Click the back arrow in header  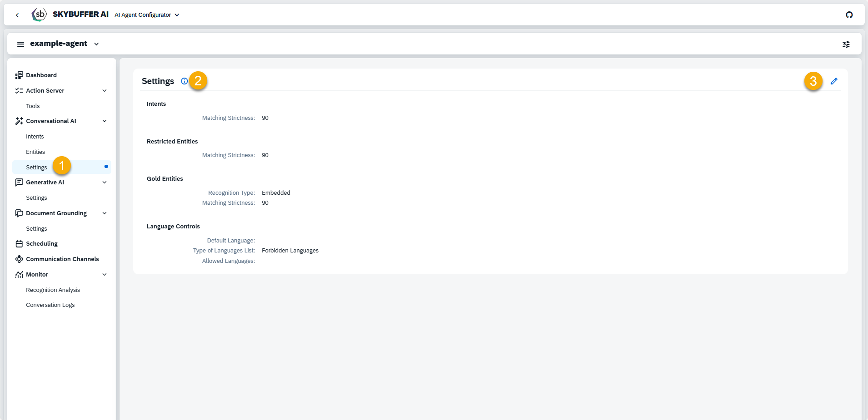(x=17, y=15)
